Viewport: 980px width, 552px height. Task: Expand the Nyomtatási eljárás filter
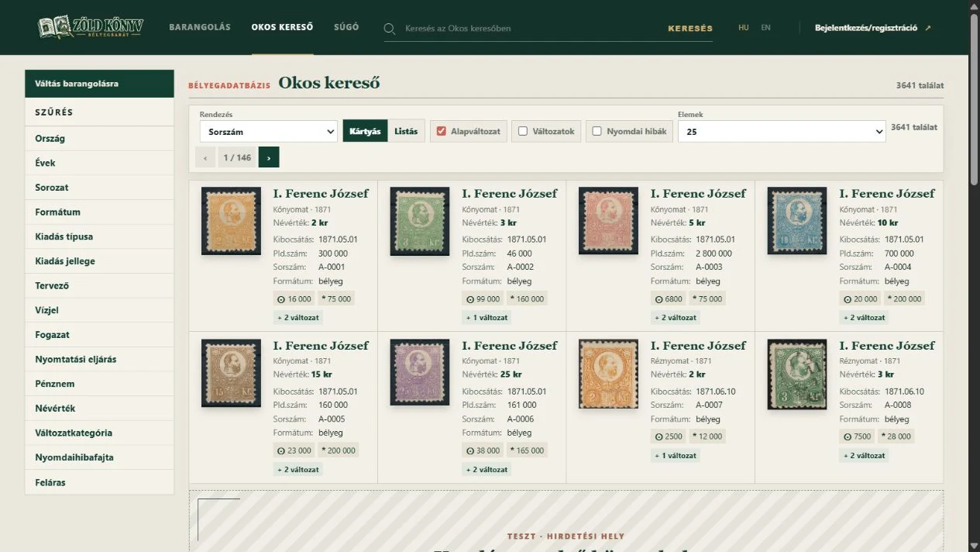99,359
